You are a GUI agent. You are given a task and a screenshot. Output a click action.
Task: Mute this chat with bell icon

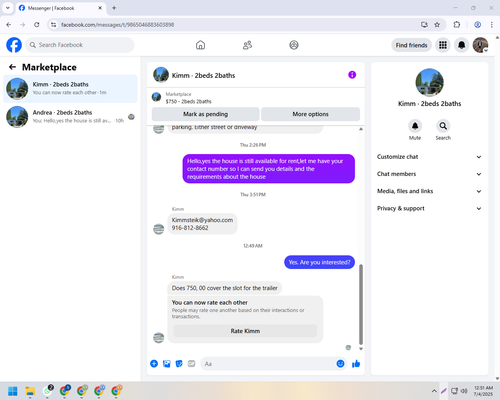coord(415,126)
